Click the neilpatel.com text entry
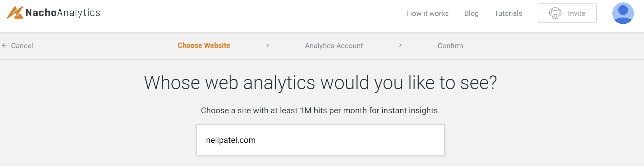Viewport: 644px width, 166px height. 231,140
